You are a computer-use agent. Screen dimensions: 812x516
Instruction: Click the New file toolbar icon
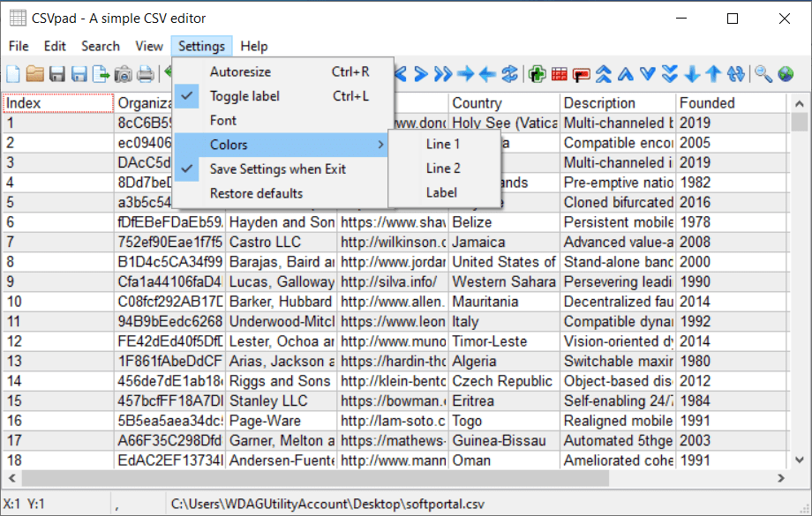[x=13, y=74]
